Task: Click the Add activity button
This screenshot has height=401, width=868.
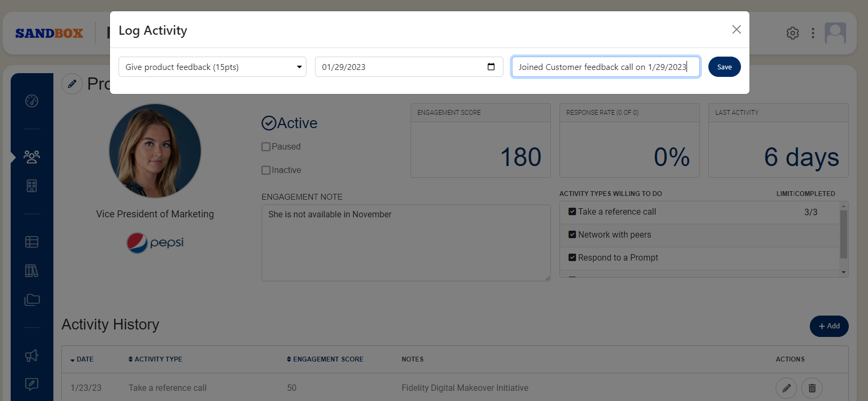Action: (828, 326)
